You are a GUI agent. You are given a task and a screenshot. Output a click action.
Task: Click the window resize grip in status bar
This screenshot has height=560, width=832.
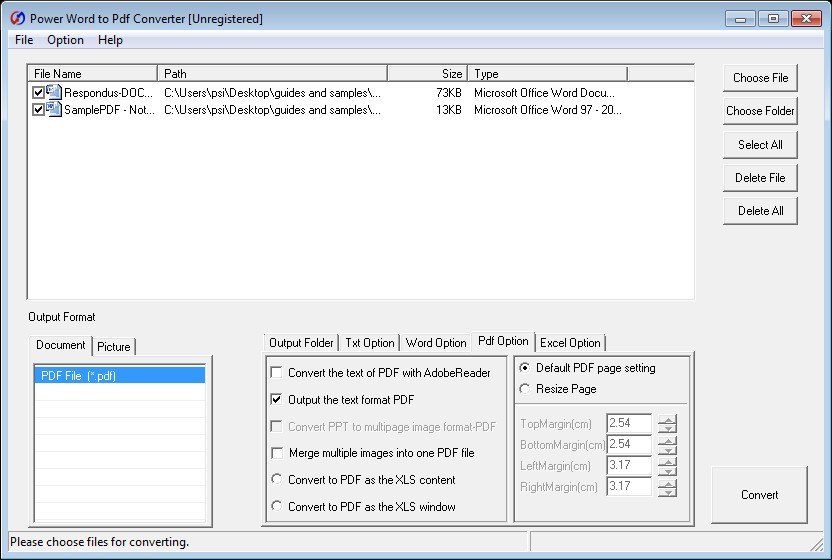tap(816, 544)
